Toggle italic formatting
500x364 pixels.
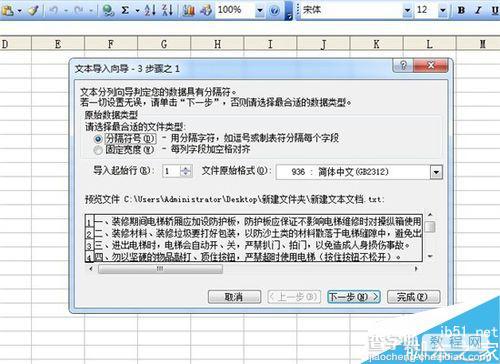pyautogui.click(x=478, y=10)
